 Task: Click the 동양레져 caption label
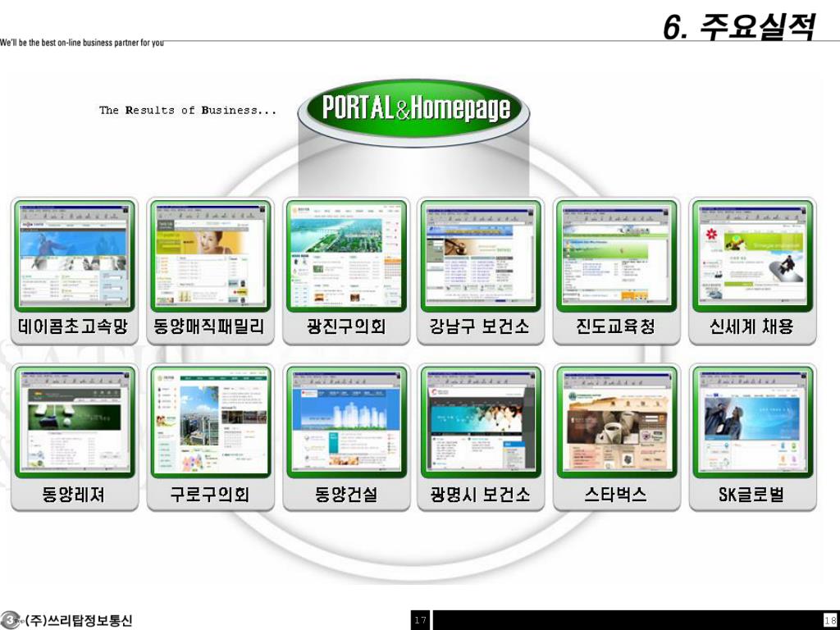(73, 494)
